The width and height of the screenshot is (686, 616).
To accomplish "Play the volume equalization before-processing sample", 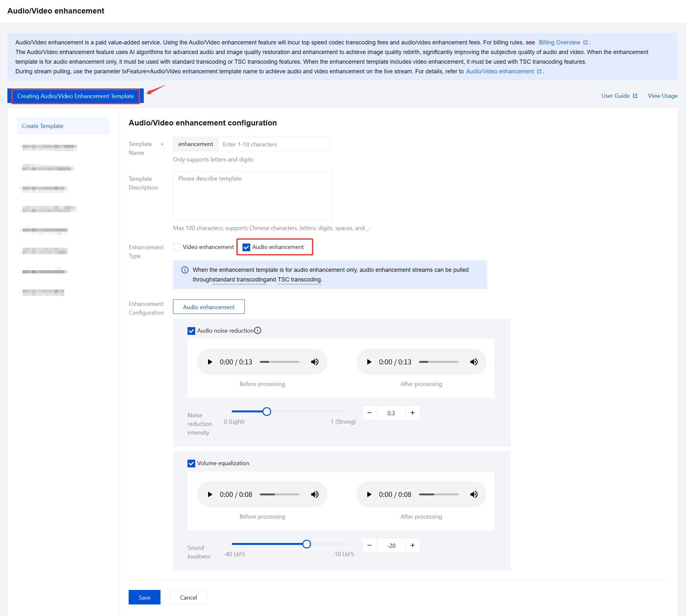I will click(210, 494).
